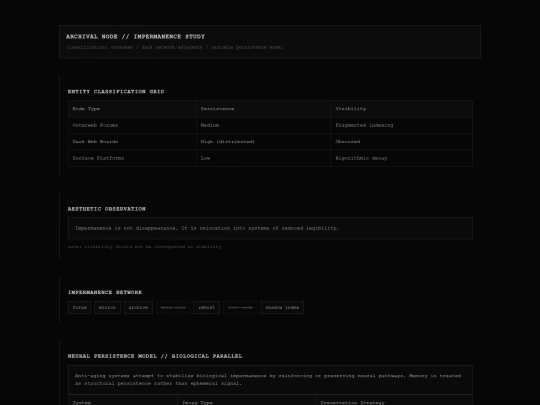Select the 'Dark Web Boards' table cell

click(132, 142)
